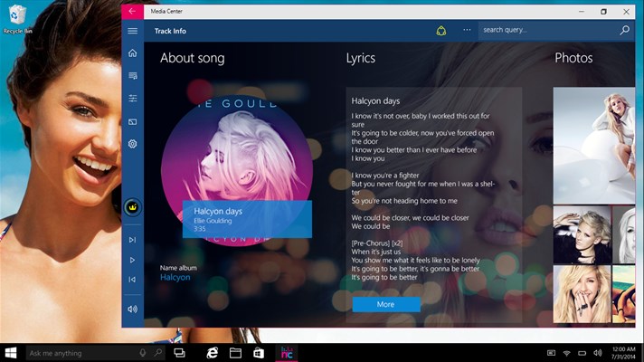The image size is (644, 362).
Task: Open Recycle Bin on the desktop
Action: point(17,18)
